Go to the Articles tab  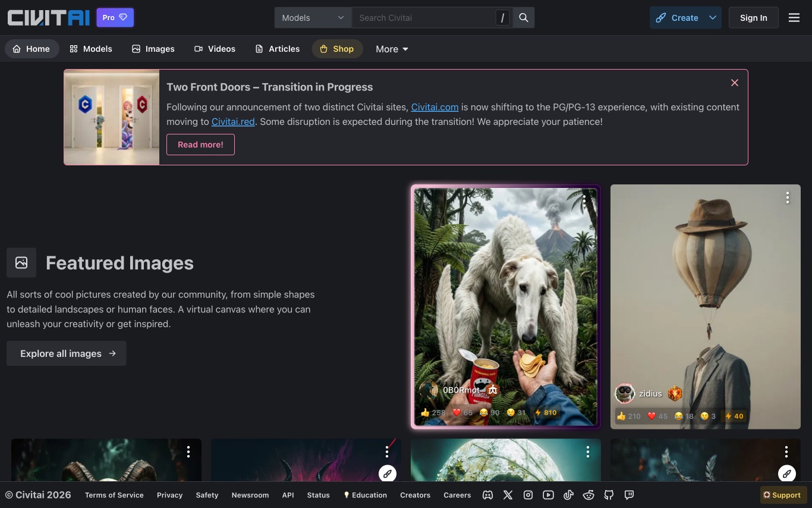277,49
